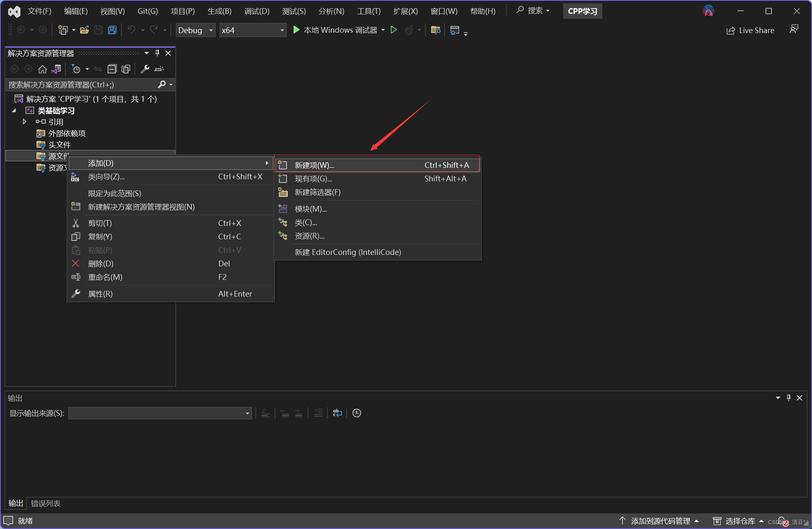Close the Solution Explorer panel
This screenshot has height=529, width=812.
point(168,53)
